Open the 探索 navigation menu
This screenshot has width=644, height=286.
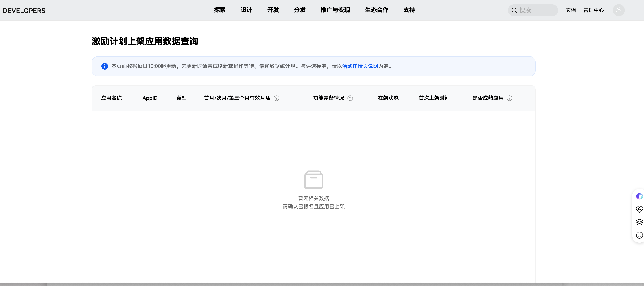coord(220,10)
